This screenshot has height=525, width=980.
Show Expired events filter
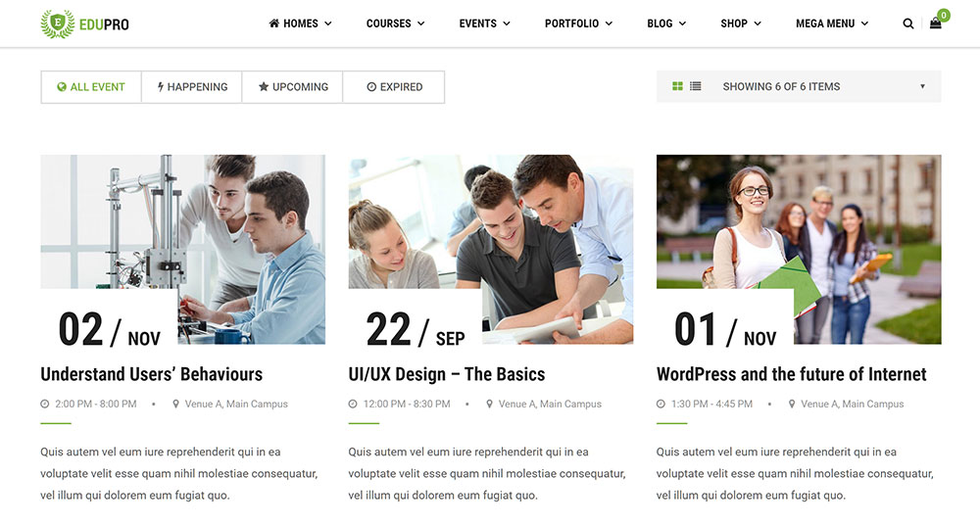tap(394, 87)
